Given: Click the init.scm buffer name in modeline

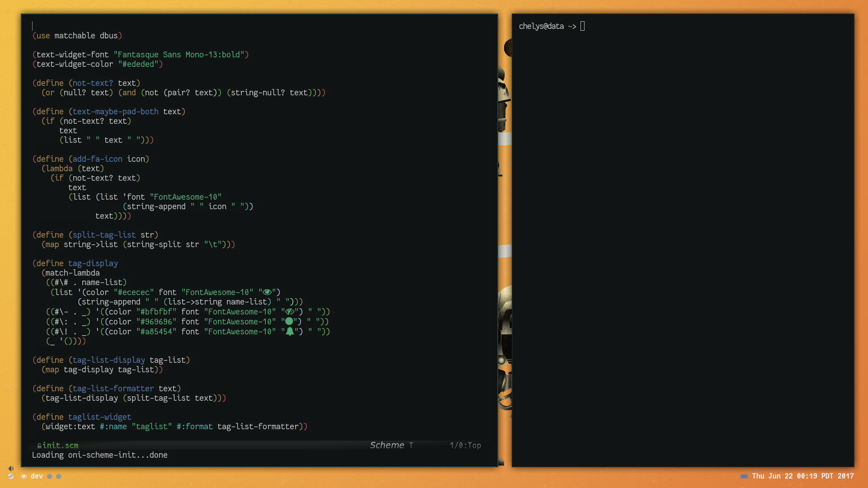Looking at the screenshot, I should pyautogui.click(x=61, y=446).
